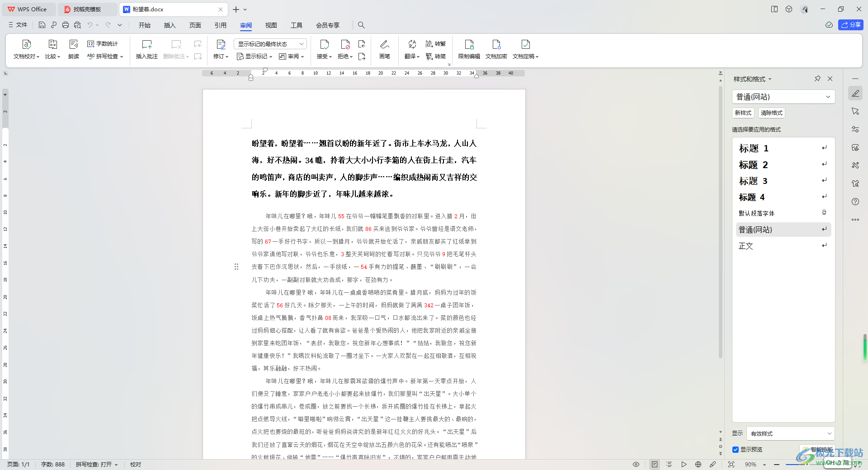This screenshot has height=470, width=868.
Task: Switch to web layout view icon
Action: click(698, 465)
